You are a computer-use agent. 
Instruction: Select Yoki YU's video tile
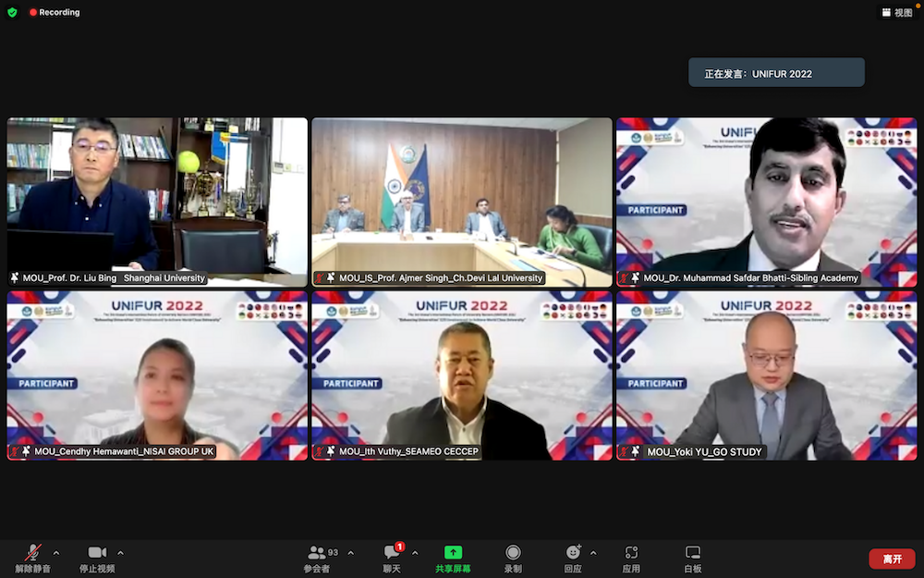(x=767, y=375)
